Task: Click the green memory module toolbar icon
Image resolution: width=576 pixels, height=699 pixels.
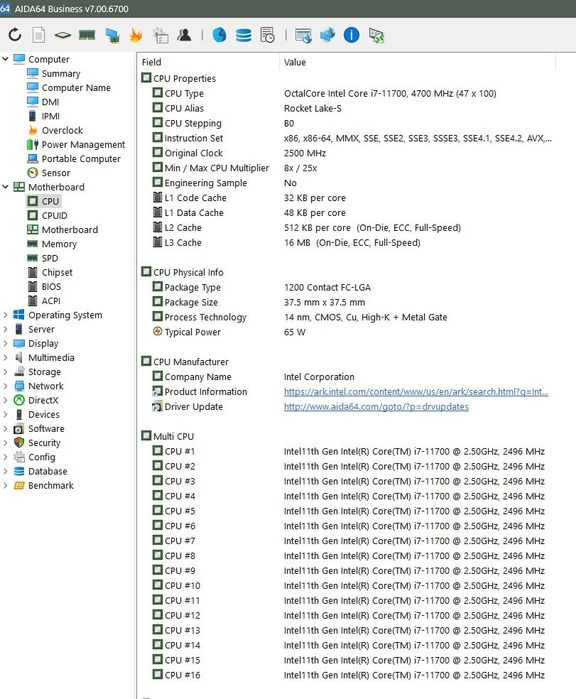Action: 87,35
